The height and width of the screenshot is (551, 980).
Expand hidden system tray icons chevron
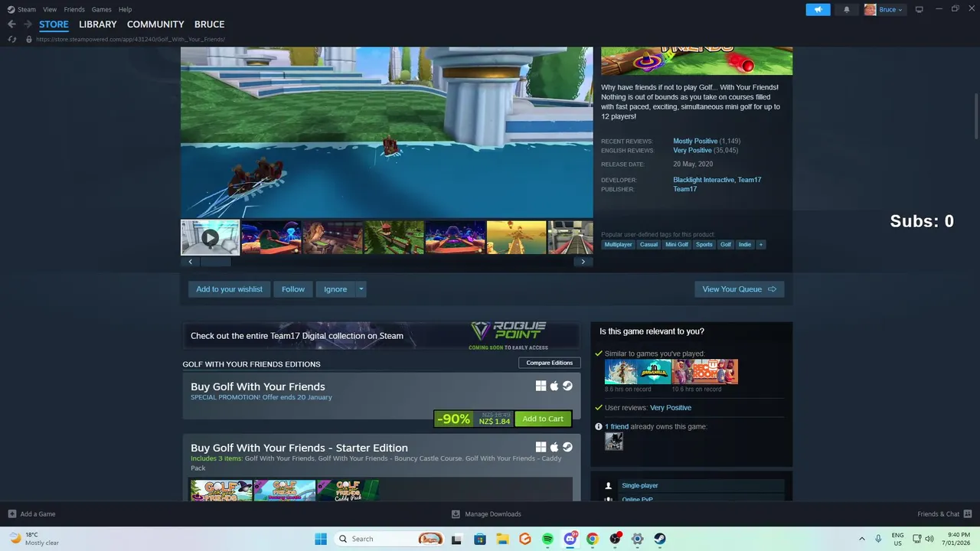(x=862, y=539)
